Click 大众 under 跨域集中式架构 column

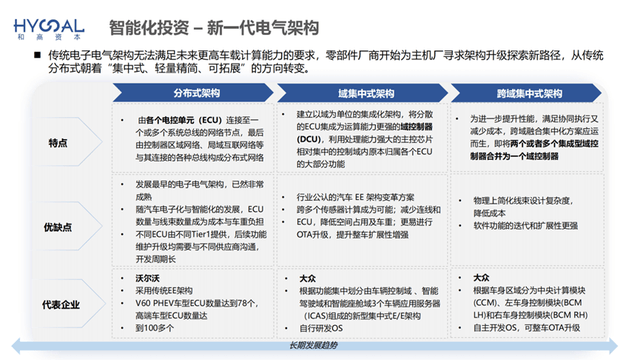pos(481,278)
